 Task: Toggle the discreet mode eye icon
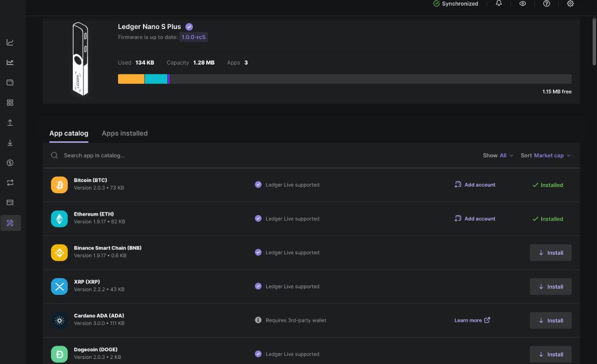tap(523, 4)
